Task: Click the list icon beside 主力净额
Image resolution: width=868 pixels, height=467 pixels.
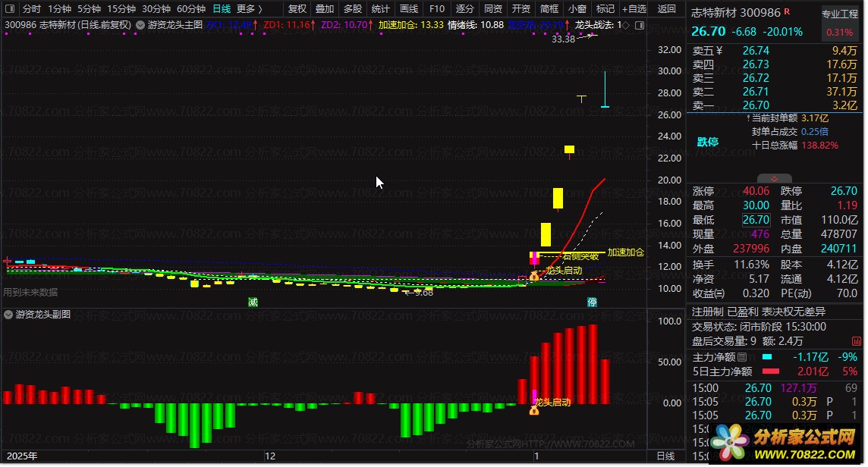Action: [742, 357]
